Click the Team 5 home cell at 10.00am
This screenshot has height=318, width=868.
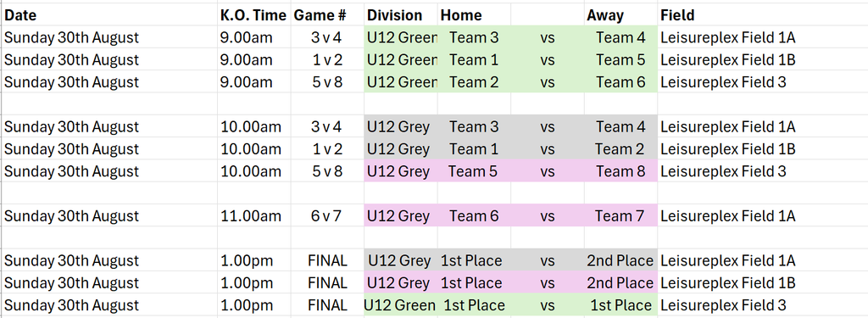(474, 171)
